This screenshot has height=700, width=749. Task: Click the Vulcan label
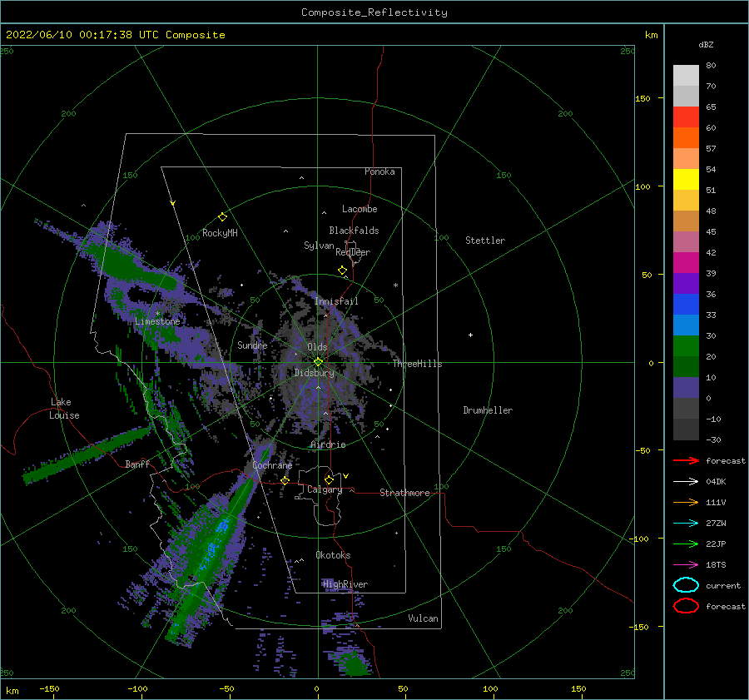point(423,618)
